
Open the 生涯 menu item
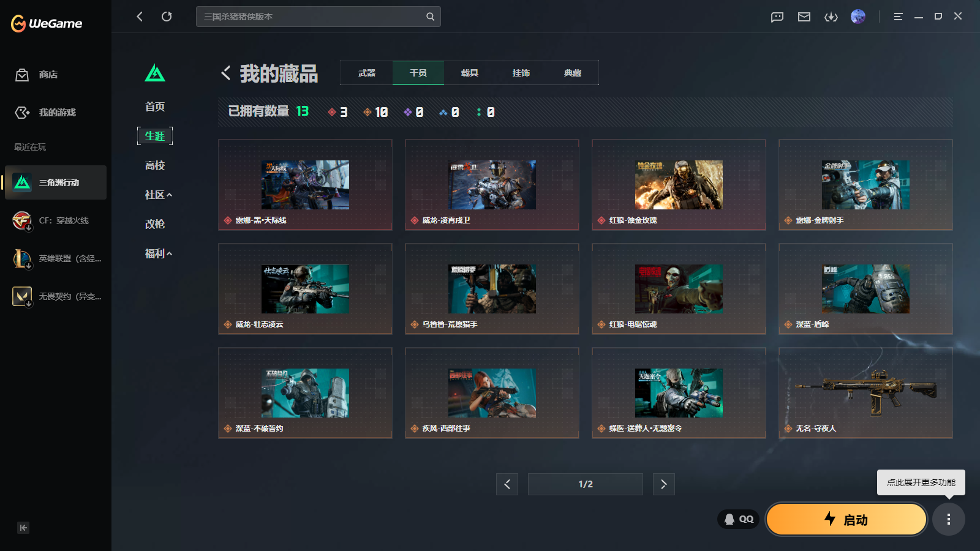[x=155, y=136]
